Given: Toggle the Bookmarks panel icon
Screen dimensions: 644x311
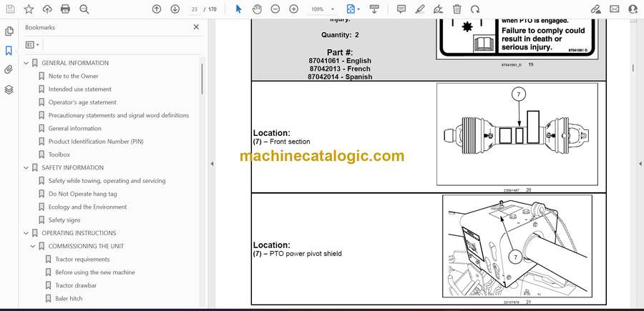Looking at the screenshot, I should (x=9, y=51).
